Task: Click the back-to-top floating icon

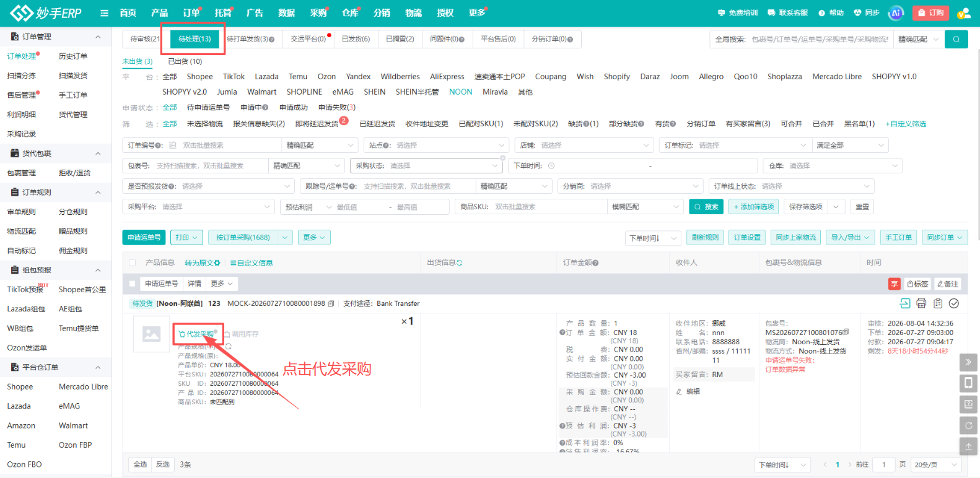Action: click(x=968, y=446)
